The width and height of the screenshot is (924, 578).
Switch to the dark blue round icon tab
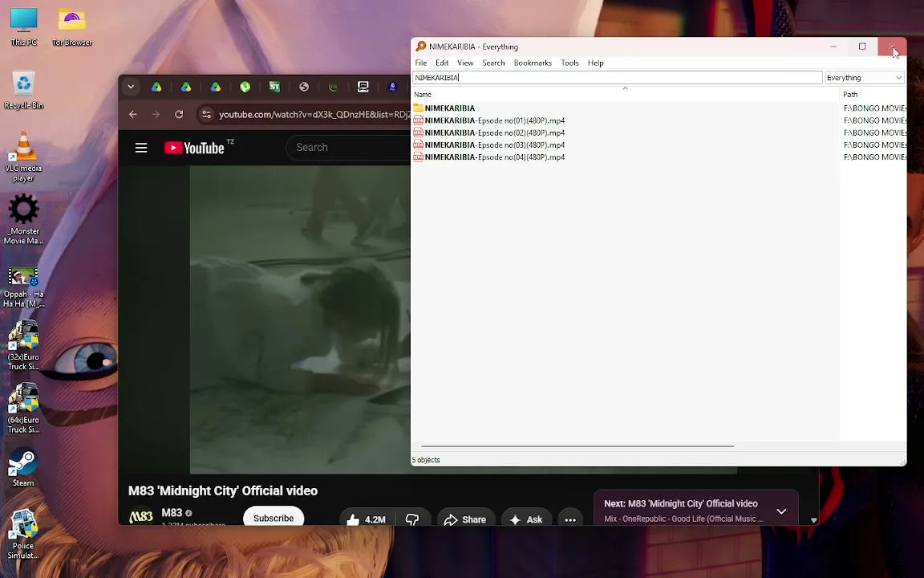pyautogui.click(x=392, y=87)
